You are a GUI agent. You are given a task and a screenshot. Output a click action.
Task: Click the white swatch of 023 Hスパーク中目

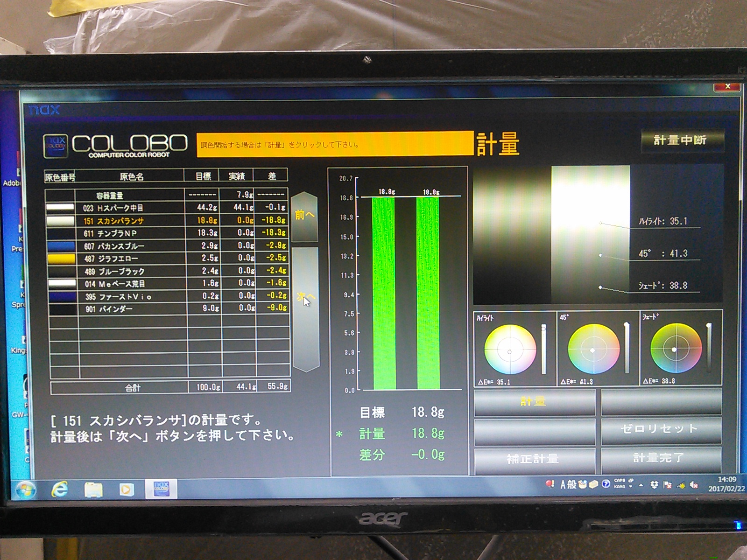click(60, 208)
